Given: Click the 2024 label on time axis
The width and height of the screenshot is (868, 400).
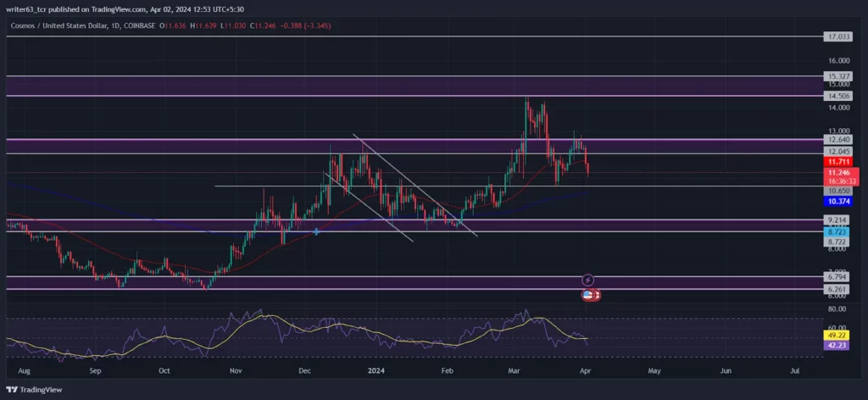Looking at the screenshot, I should [x=374, y=370].
